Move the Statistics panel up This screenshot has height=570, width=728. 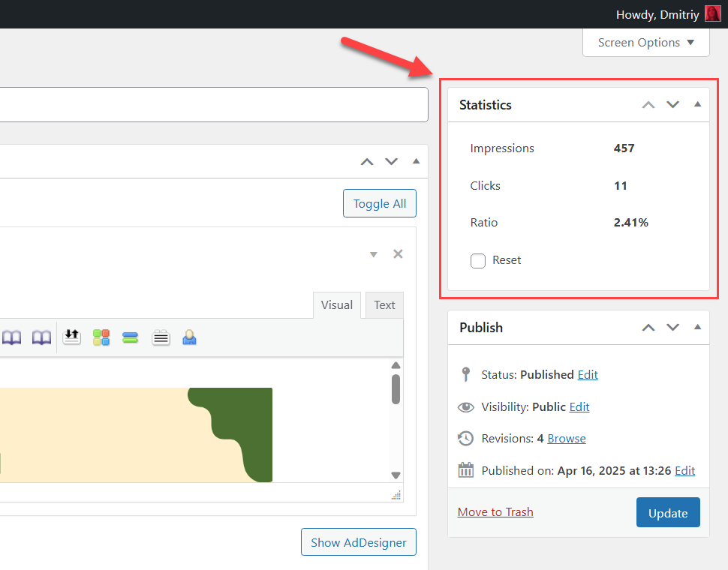(648, 105)
